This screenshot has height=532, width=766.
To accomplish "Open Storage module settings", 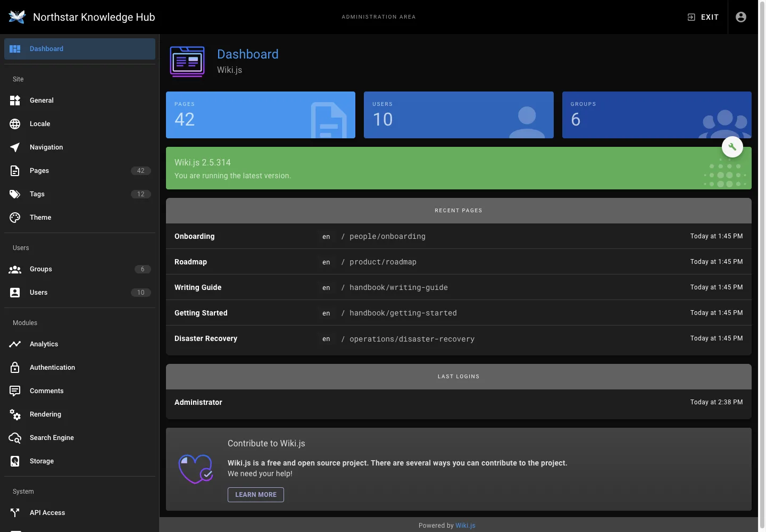I will tap(80, 461).
